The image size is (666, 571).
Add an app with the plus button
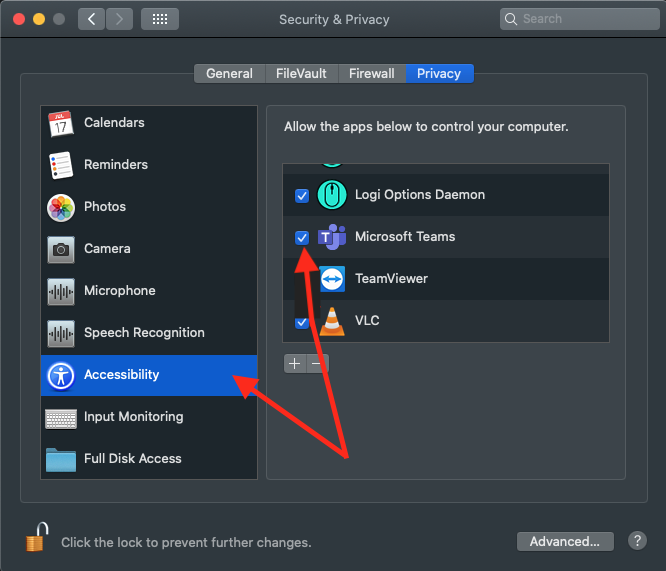click(x=294, y=364)
